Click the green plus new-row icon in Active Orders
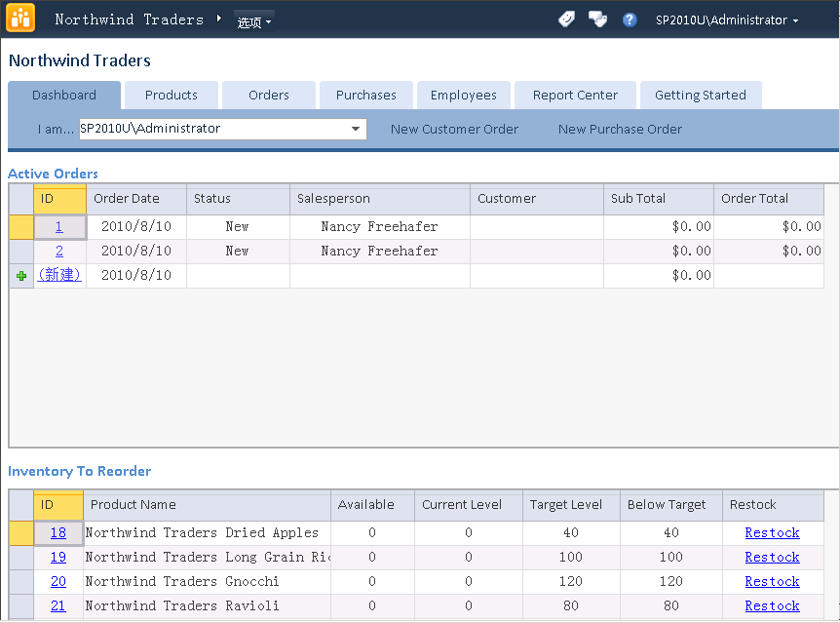840x623 pixels. tap(21, 276)
